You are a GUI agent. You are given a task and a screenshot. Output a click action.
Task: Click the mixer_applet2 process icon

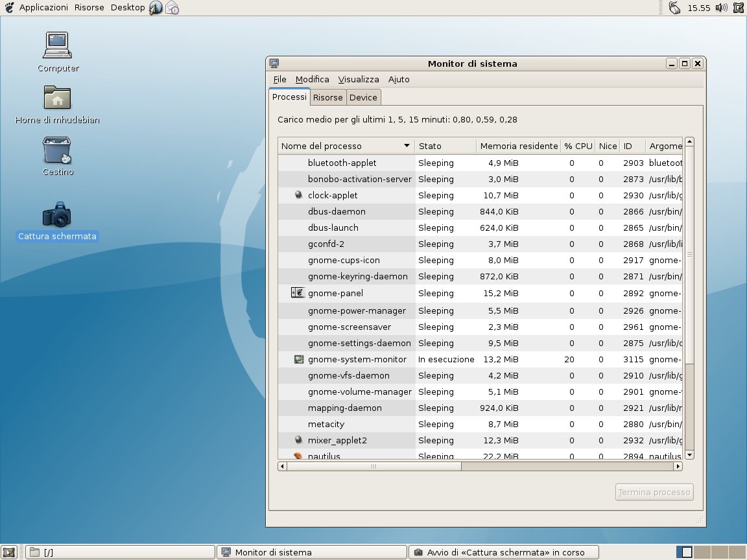coord(299,440)
